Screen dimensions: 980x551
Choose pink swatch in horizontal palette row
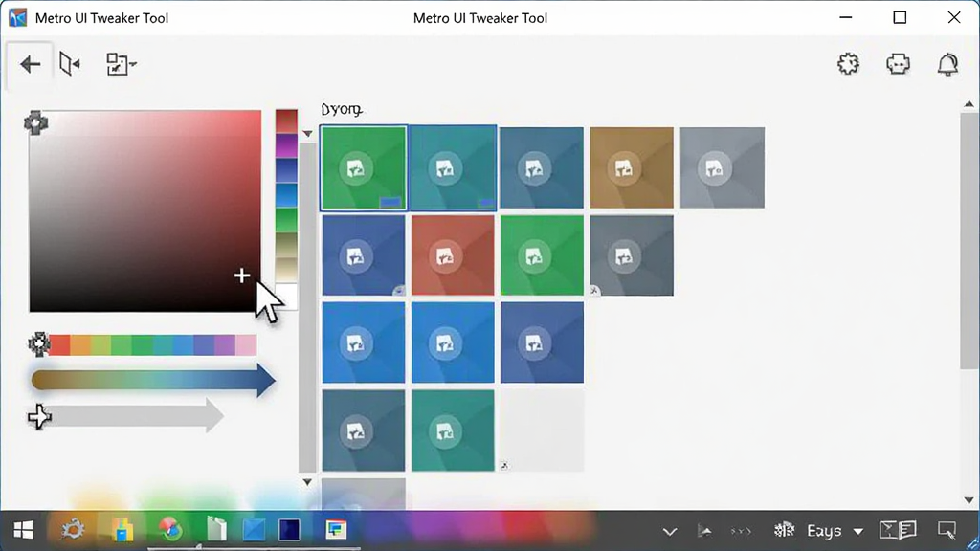pos(246,344)
